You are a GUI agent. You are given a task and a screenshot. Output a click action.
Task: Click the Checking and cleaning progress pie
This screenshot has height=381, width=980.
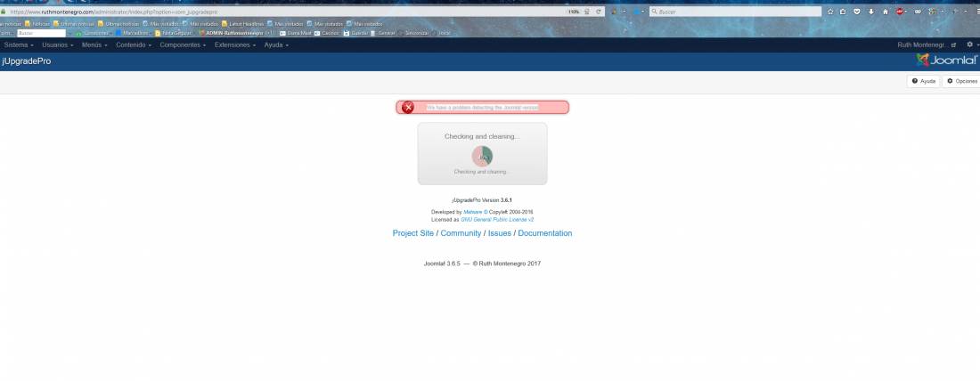tap(483, 156)
